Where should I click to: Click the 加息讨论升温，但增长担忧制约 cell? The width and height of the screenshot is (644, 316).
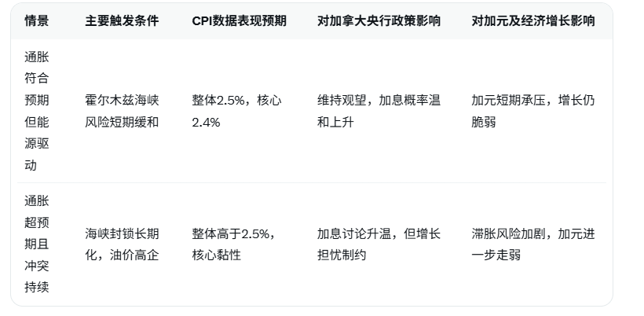(x=379, y=244)
